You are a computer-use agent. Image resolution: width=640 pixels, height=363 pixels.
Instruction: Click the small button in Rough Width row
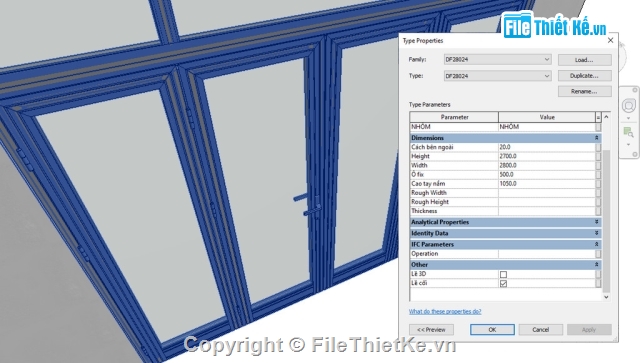598,193
